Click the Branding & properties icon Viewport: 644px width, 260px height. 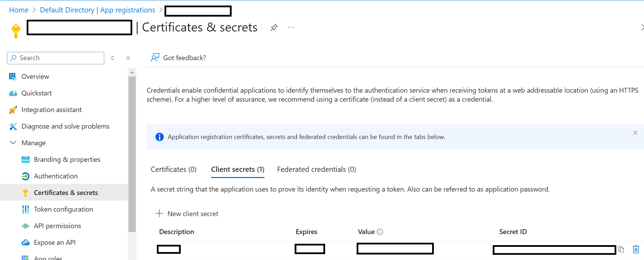[26, 159]
